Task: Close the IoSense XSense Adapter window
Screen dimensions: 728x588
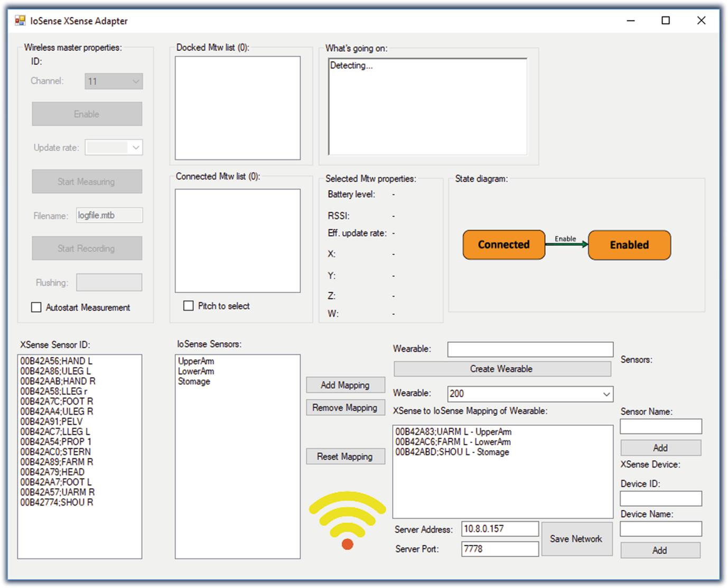Action: pyautogui.click(x=701, y=21)
